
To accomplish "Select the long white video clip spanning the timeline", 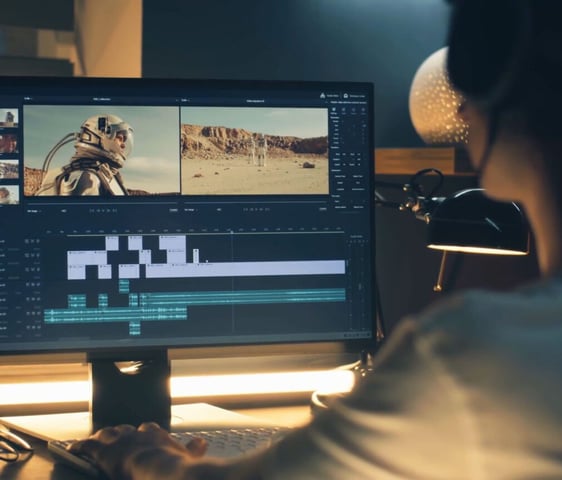I will coord(245,269).
